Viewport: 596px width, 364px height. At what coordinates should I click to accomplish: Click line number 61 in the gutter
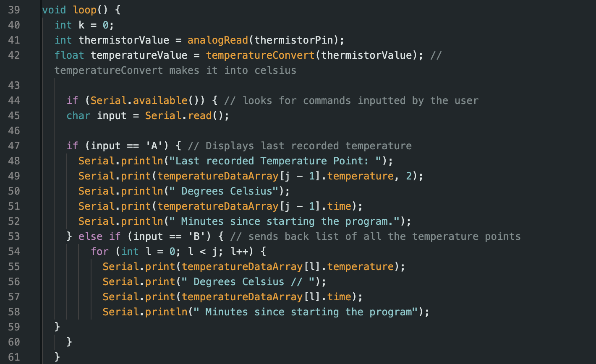tap(14, 357)
